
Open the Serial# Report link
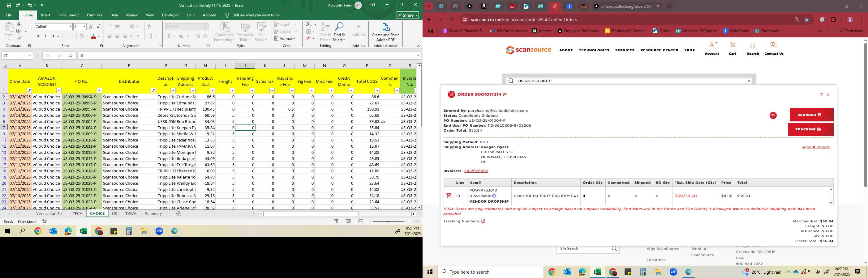tap(815, 147)
